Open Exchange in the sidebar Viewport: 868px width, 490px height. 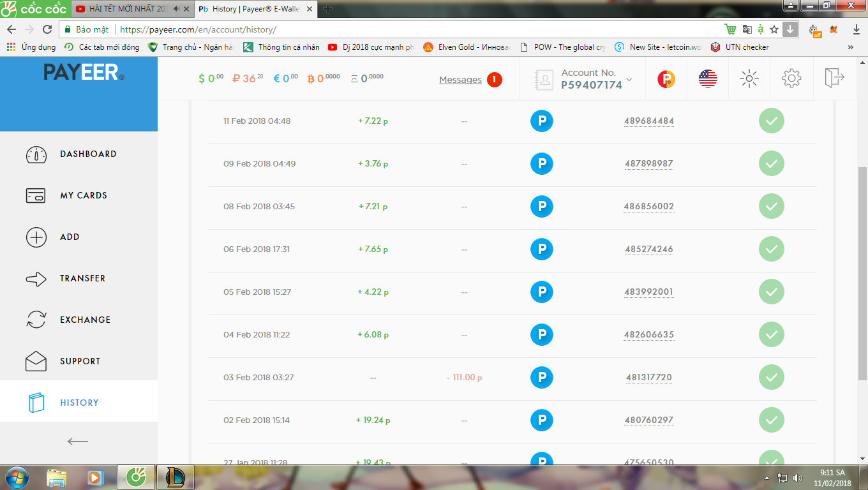[79, 320]
